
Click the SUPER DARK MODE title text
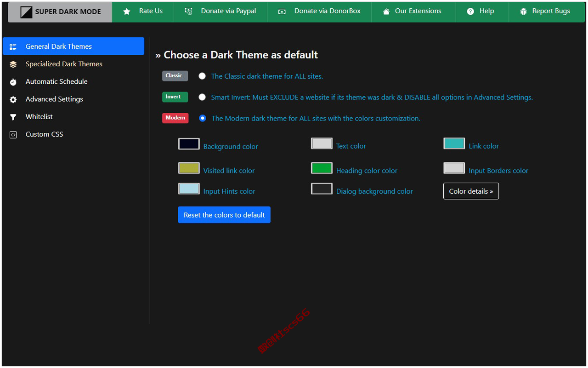pos(68,12)
